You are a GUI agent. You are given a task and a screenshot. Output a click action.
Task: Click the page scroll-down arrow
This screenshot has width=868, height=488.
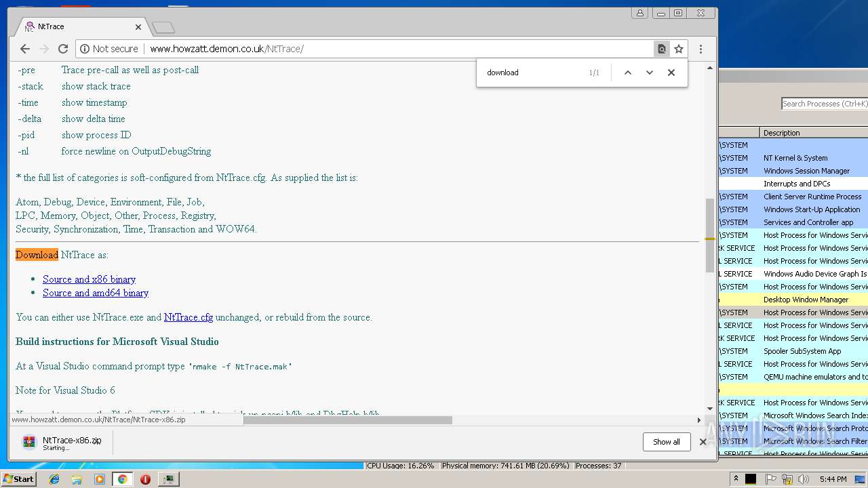click(710, 409)
